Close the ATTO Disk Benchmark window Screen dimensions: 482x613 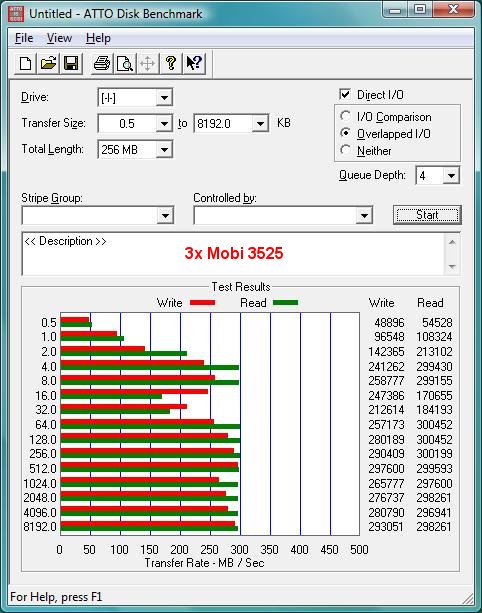coord(453,10)
